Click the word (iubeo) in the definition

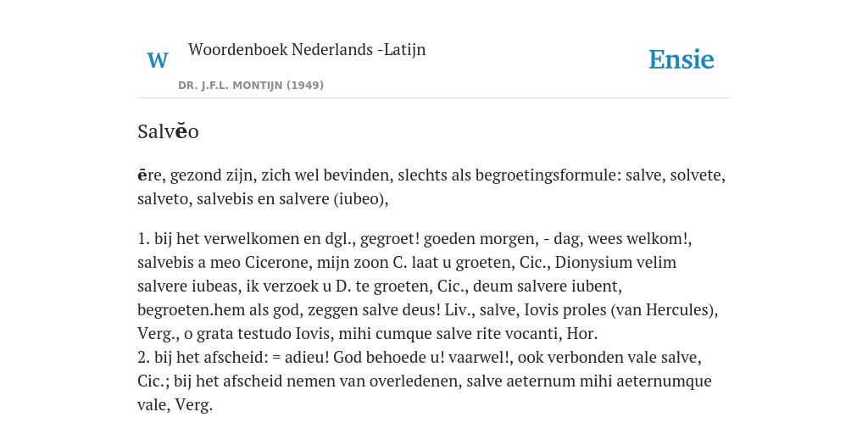tap(361, 199)
